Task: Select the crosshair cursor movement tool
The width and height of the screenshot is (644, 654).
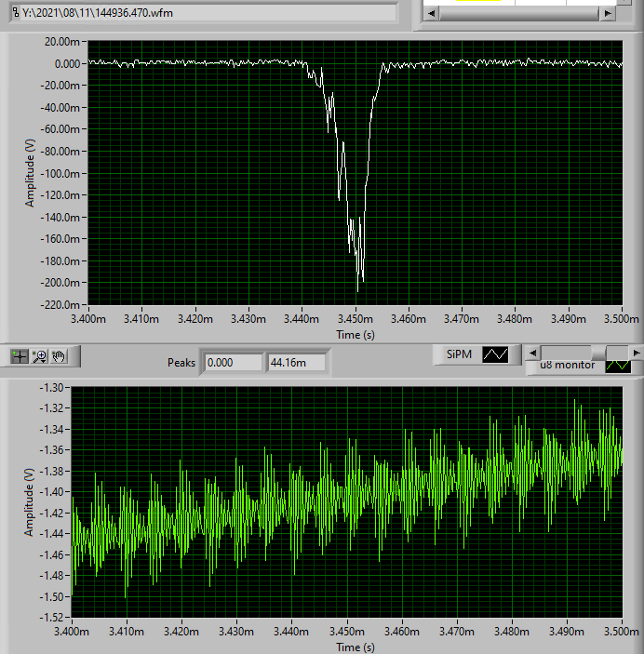Action: [20, 356]
